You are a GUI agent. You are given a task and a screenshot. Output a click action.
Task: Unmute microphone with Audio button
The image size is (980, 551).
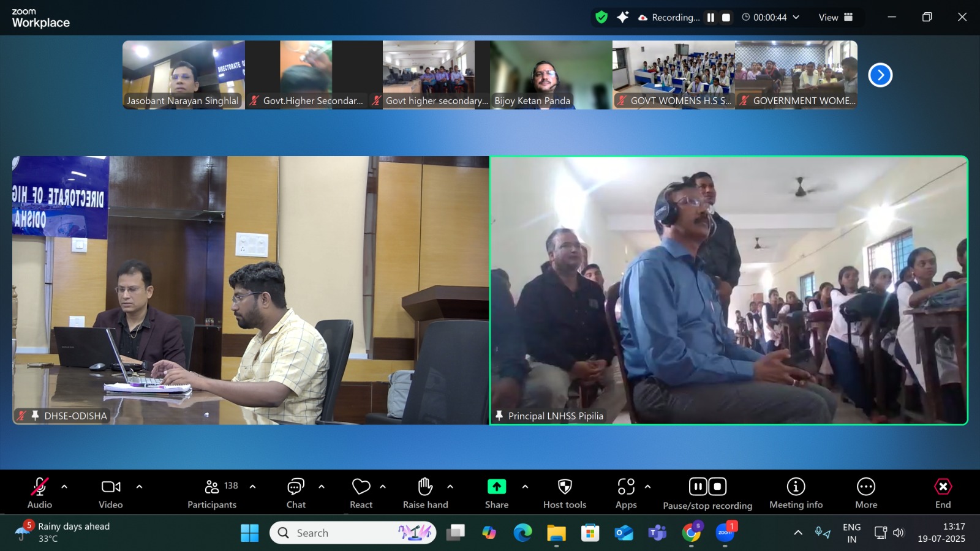pyautogui.click(x=40, y=493)
